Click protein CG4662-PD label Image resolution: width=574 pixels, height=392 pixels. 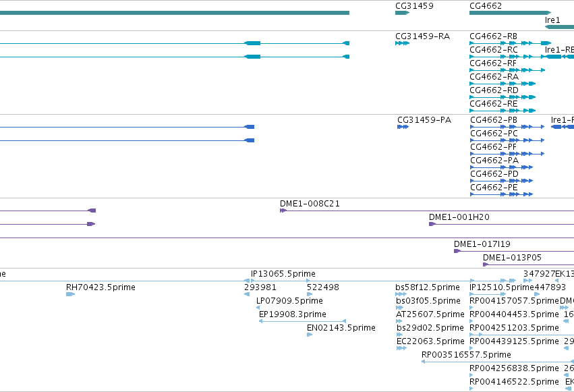click(x=494, y=174)
